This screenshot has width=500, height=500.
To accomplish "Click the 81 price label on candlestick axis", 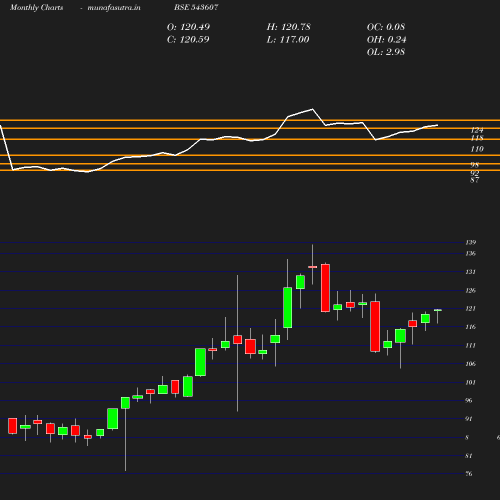I will 469,456.
